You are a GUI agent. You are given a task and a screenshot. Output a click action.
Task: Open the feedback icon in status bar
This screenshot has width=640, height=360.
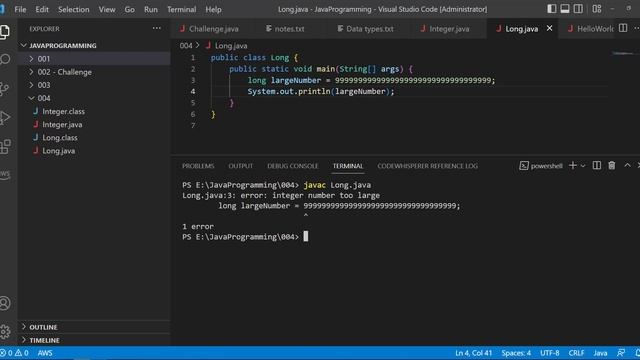point(621,353)
